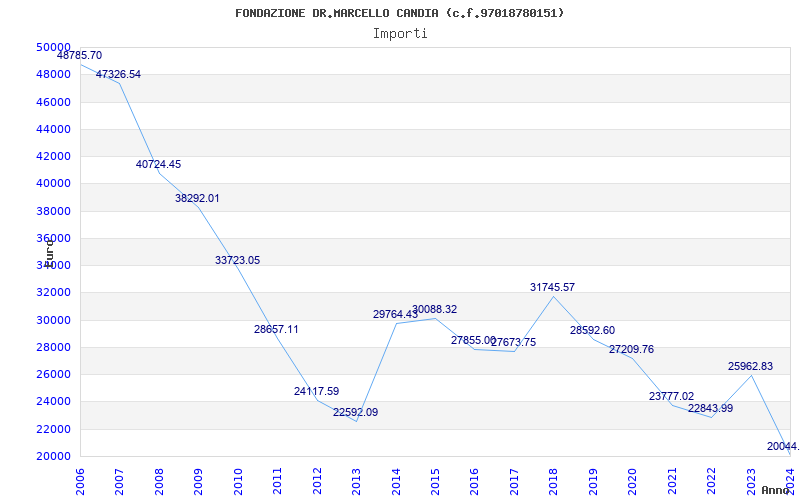Click x-axis year label 2016

[474, 481]
